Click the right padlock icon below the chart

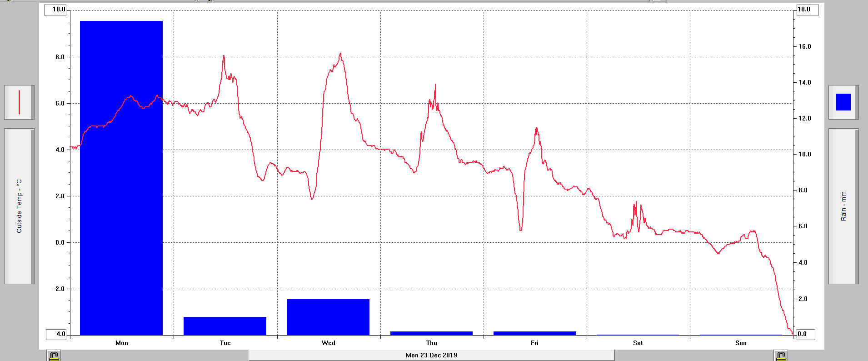coord(781,356)
